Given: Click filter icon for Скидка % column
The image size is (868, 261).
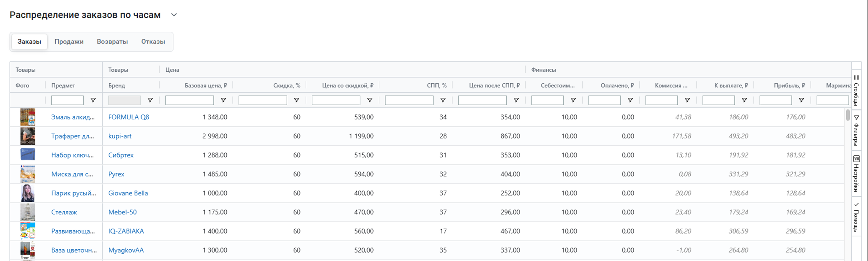Looking at the screenshot, I should 297,100.
